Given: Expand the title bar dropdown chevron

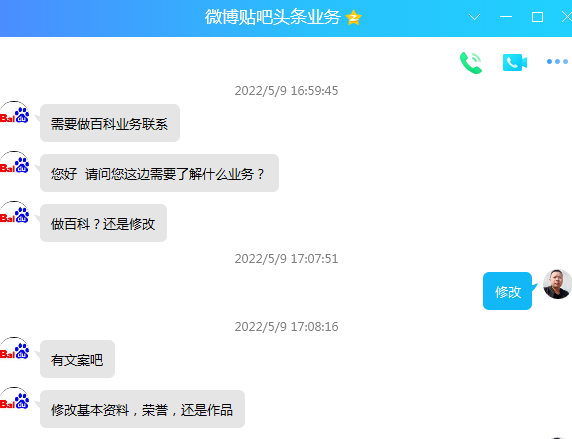Looking at the screenshot, I should pyautogui.click(x=474, y=17).
